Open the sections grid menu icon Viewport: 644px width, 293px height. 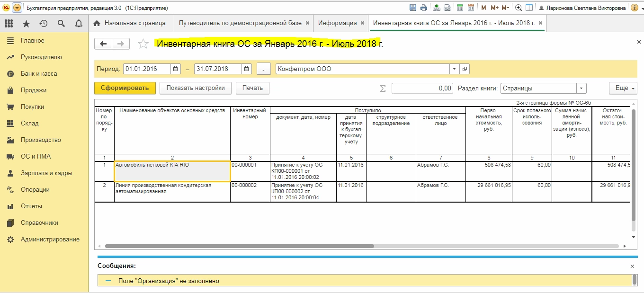click(x=9, y=23)
